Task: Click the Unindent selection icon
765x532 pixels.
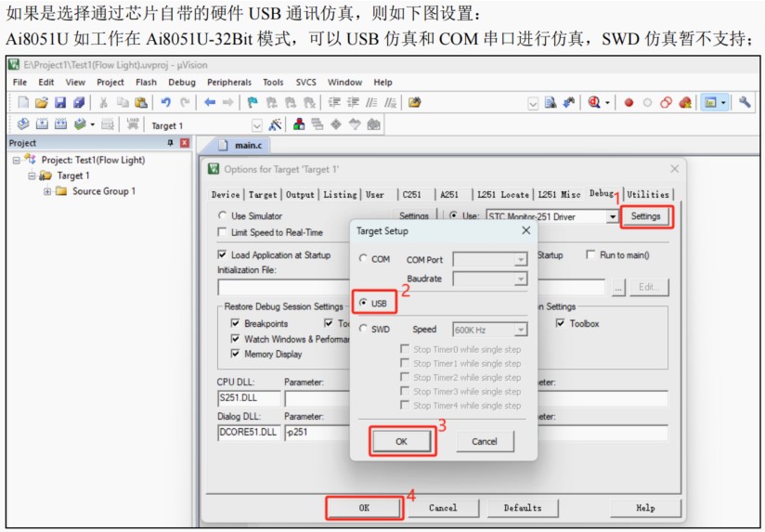Action: 353,102
